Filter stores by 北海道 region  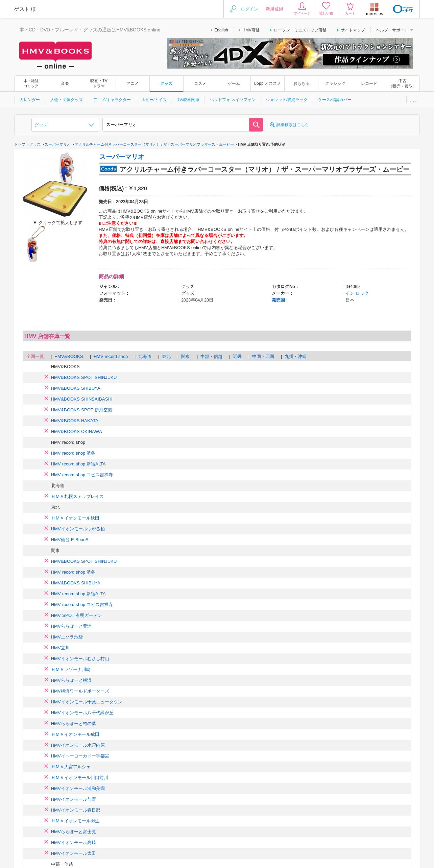145,357
